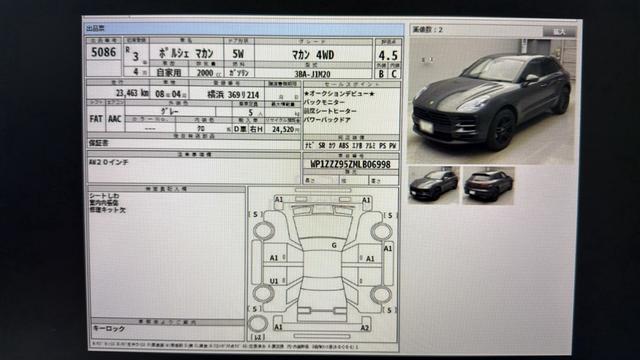Click the G mark on the windshield diagram

point(334,245)
